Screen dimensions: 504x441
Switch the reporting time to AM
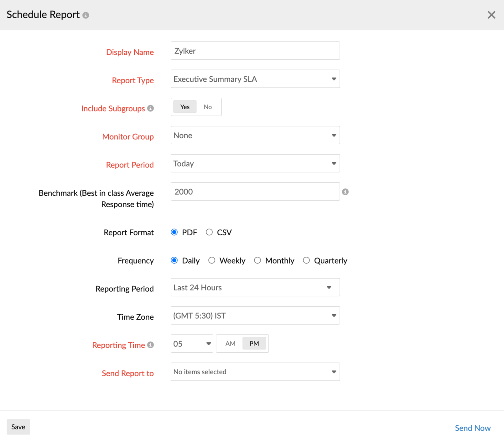point(230,343)
